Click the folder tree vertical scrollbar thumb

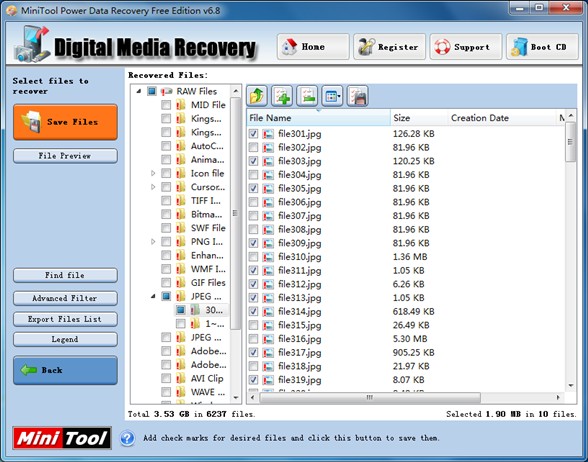click(x=236, y=213)
